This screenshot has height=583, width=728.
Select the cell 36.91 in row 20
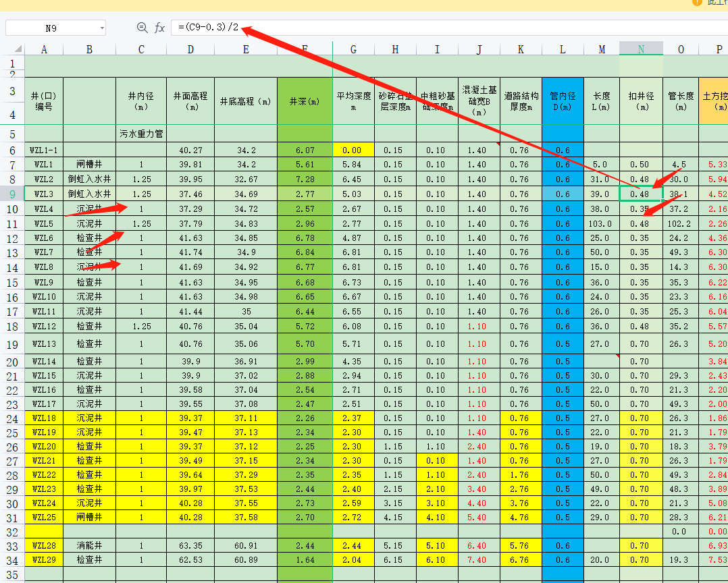[246, 362]
